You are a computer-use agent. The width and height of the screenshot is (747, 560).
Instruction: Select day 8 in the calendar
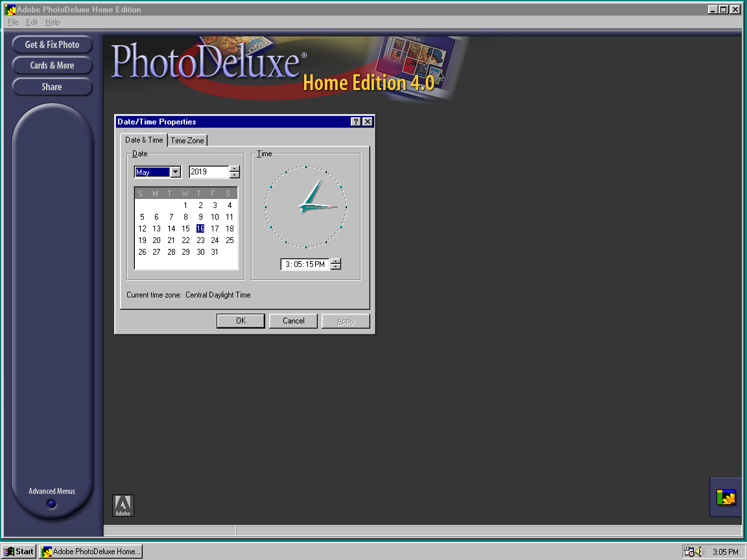pyautogui.click(x=185, y=216)
